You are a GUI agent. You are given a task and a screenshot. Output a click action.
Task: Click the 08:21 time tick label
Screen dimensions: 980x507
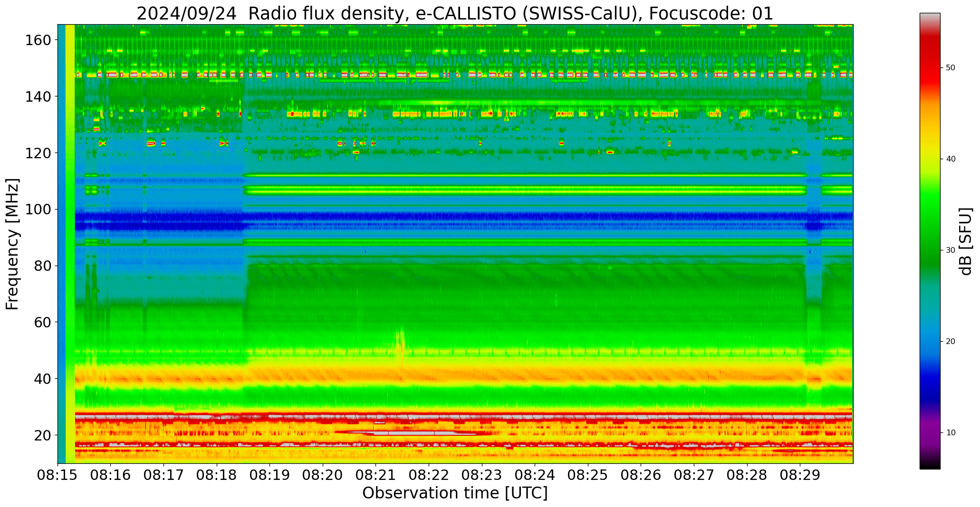[376, 475]
